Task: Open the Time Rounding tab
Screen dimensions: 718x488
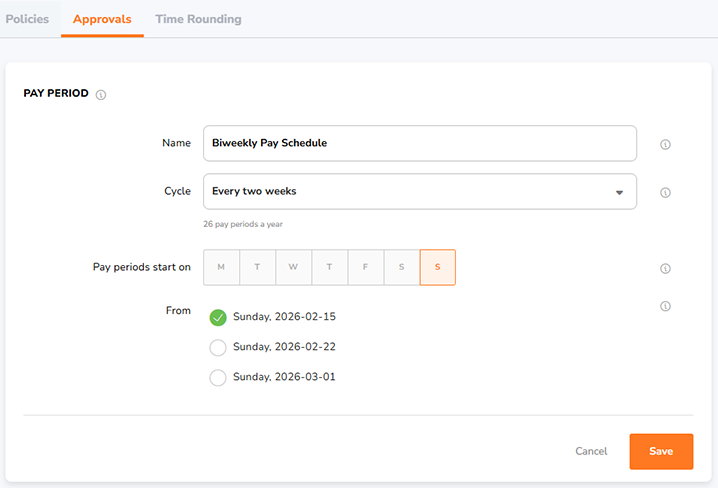Action: click(198, 19)
